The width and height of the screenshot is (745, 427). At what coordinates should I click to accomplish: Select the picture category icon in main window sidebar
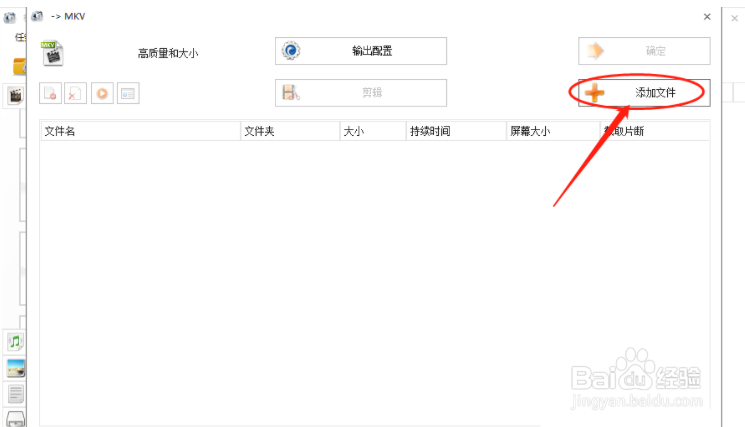pyautogui.click(x=16, y=368)
